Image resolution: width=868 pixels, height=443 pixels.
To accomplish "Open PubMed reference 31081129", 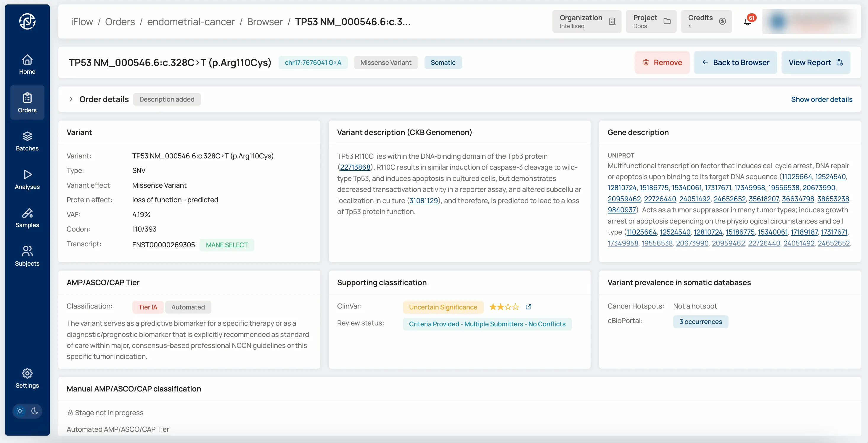I will click(424, 200).
